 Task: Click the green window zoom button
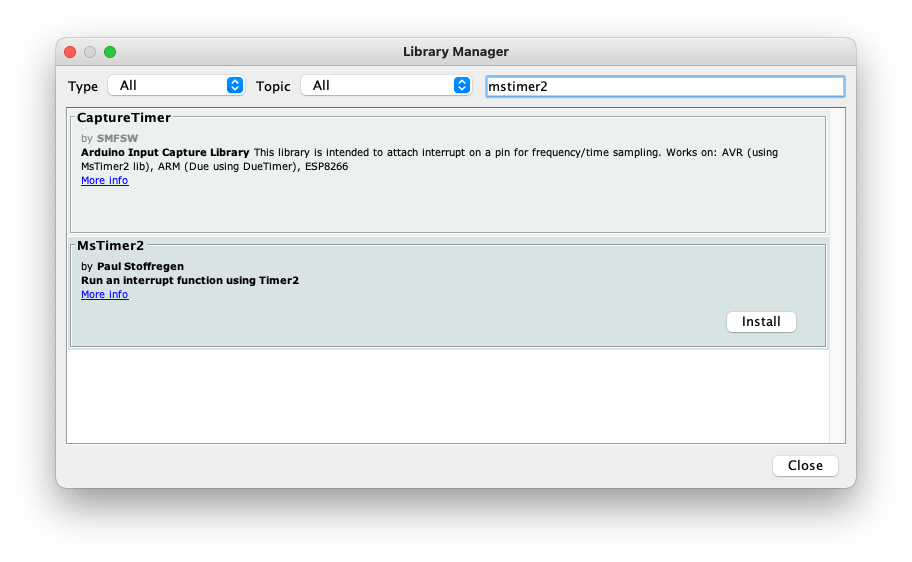point(110,52)
